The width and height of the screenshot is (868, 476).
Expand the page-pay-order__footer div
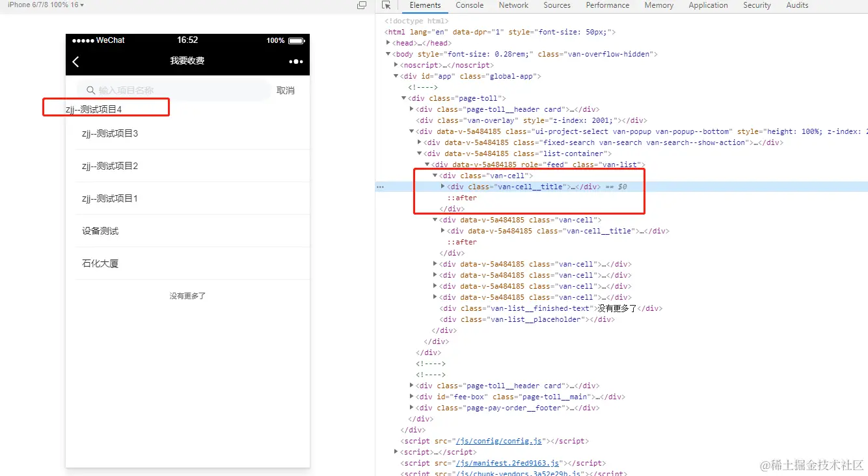412,408
